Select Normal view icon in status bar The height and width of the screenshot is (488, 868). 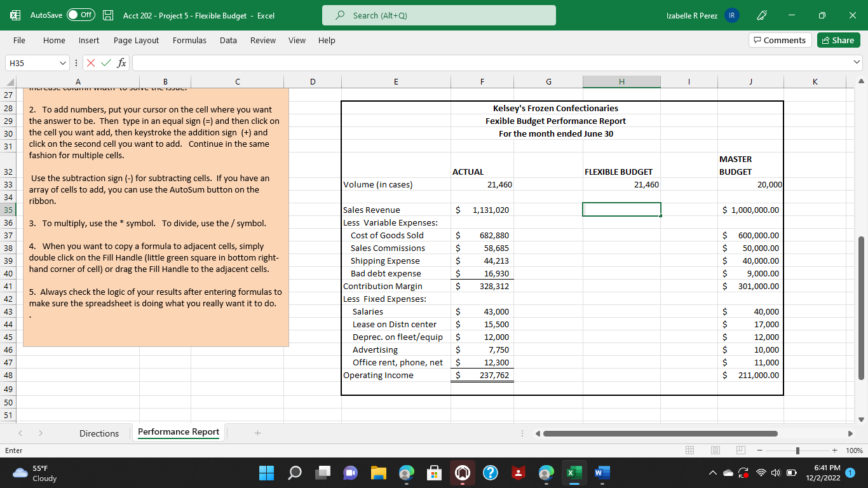[689, 450]
